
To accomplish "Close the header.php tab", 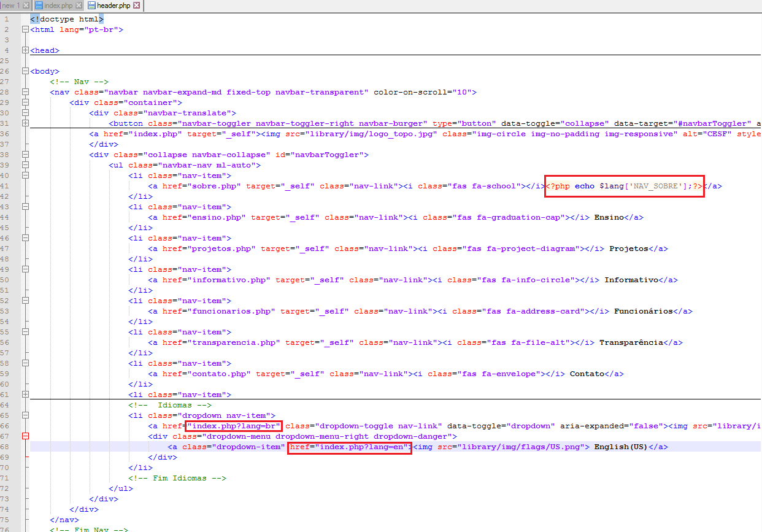I will point(136,6).
